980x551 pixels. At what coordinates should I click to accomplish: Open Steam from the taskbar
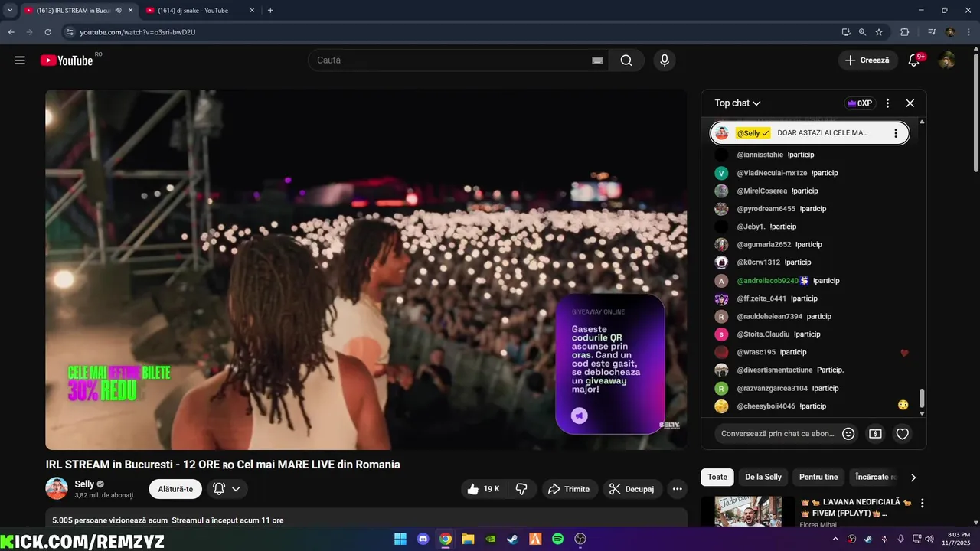click(512, 539)
